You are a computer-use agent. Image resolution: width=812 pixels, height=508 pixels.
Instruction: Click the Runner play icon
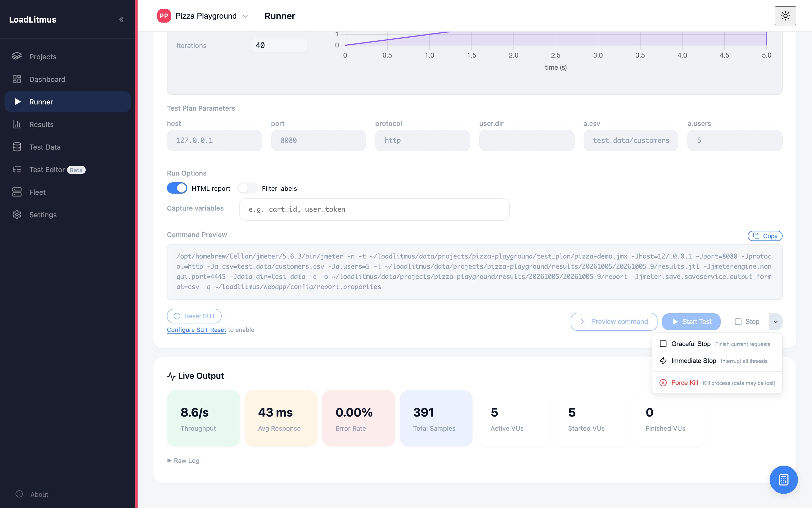coord(17,102)
